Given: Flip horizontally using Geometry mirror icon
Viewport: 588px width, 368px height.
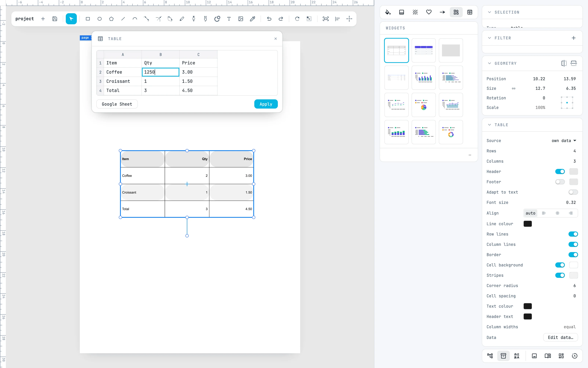Looking at the screenshot, I should [564, 63].
